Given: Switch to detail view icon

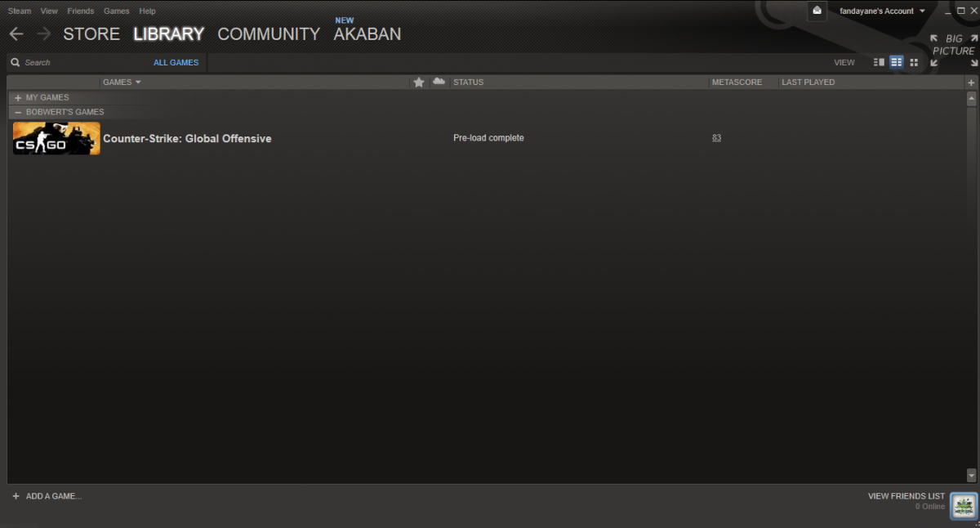Looking at the screenshot, I should pyautogui.click(x=879, y=62).
